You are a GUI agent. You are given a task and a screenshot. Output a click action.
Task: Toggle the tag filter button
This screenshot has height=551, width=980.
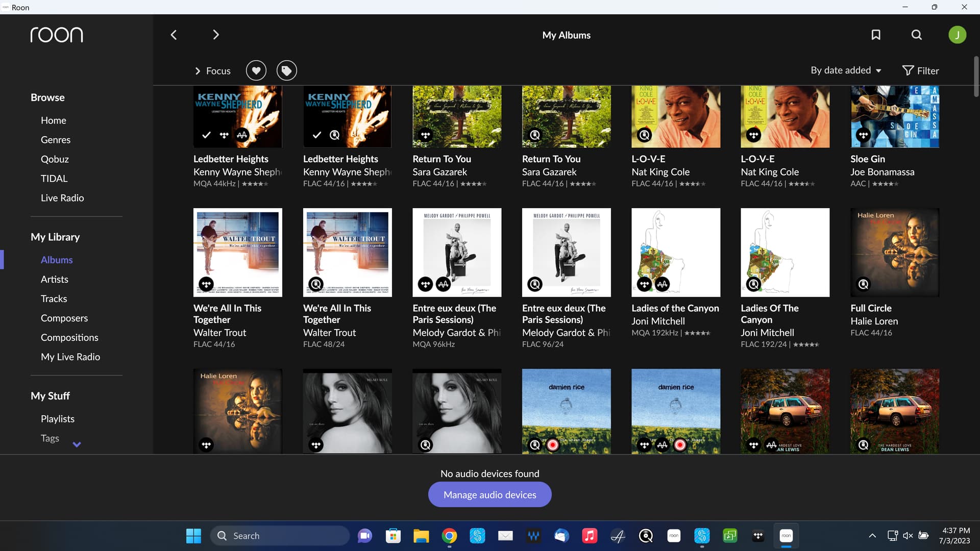point(287,70)
